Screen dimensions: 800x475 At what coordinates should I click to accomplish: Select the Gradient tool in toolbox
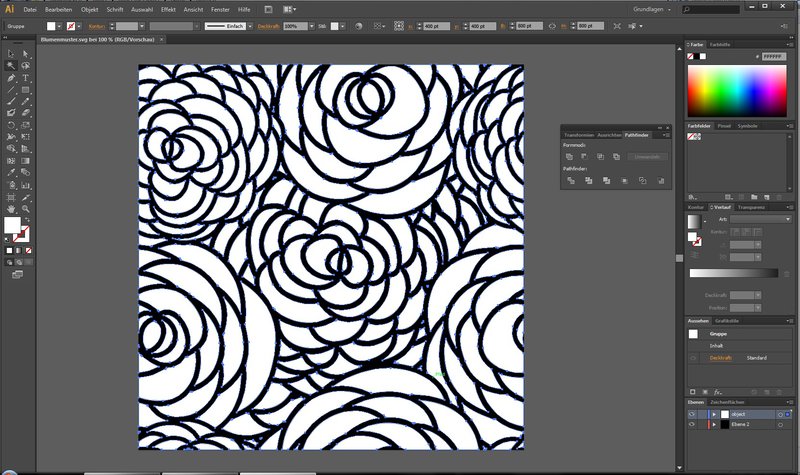[x=26, y=161]
